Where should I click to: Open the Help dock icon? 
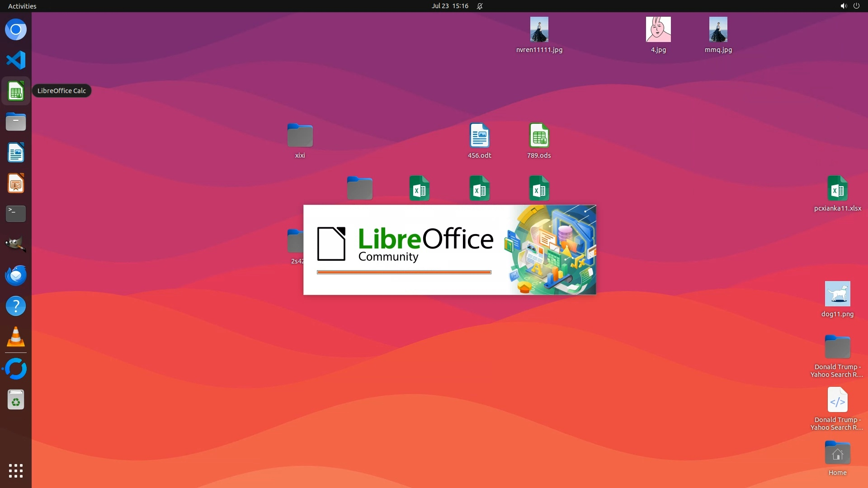click(16, 306)
